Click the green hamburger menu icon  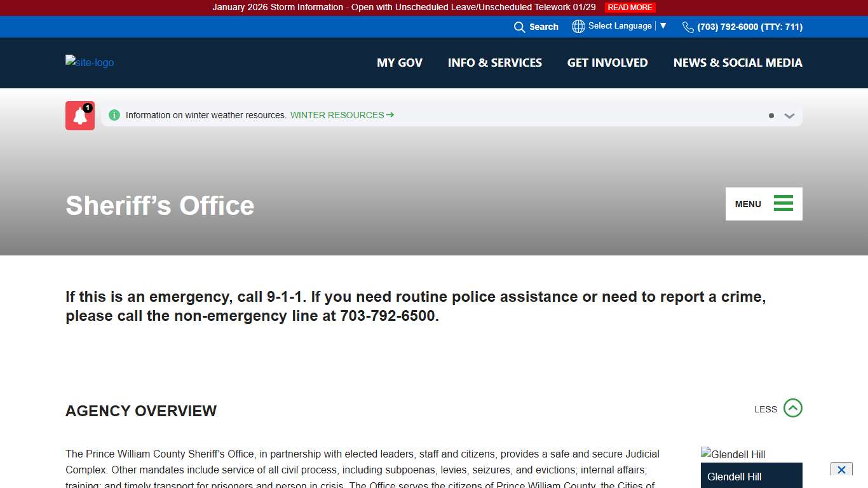783,204
